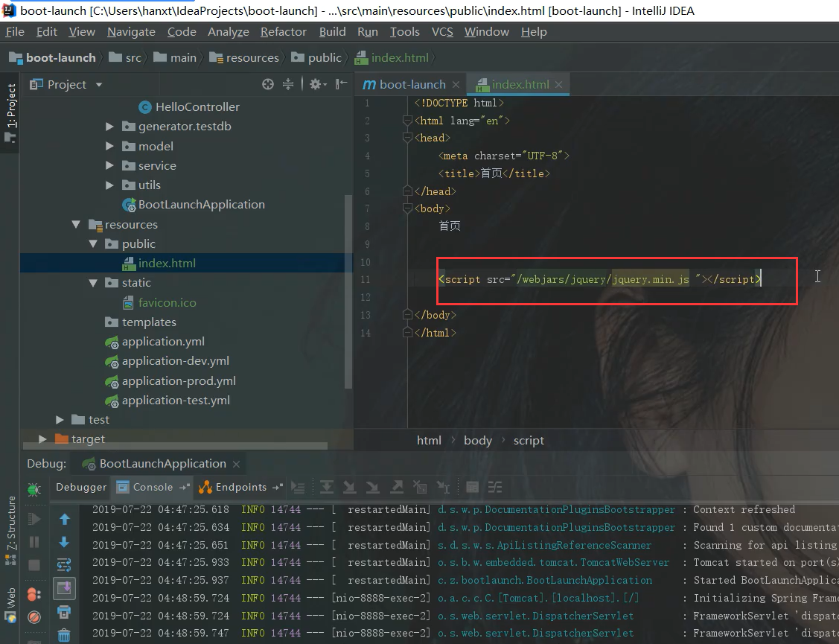Viewport: 839px width, 644px height.
Task: Open 1: Project side tool button
Action: [x=10, y=113]
